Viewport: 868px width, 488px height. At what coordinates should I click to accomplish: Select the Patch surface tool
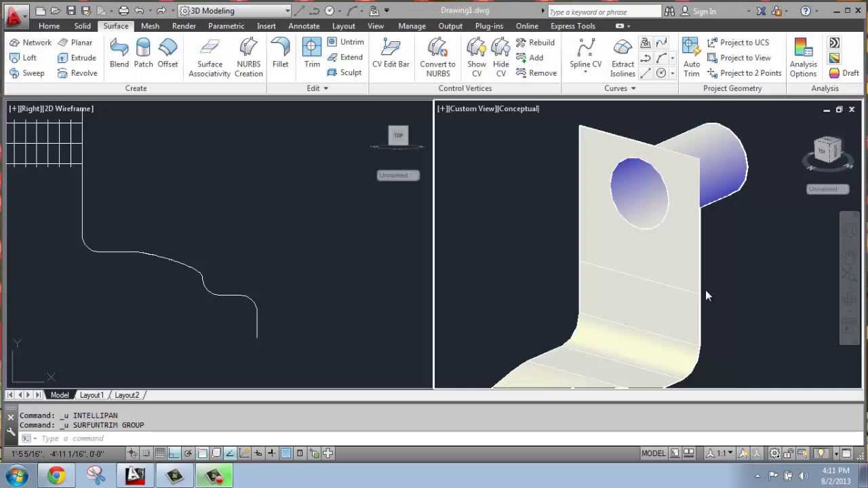point(143,53)
